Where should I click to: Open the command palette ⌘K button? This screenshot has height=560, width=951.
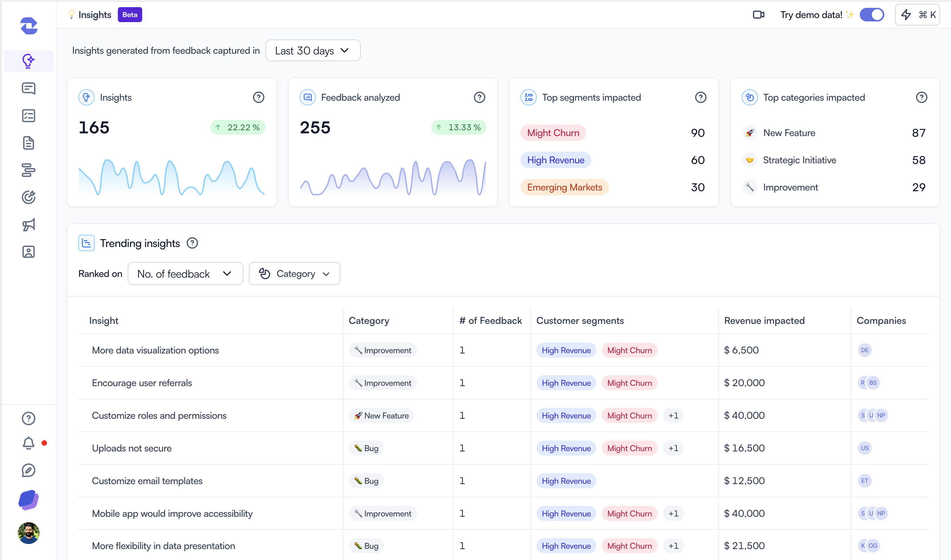(917, 15)
